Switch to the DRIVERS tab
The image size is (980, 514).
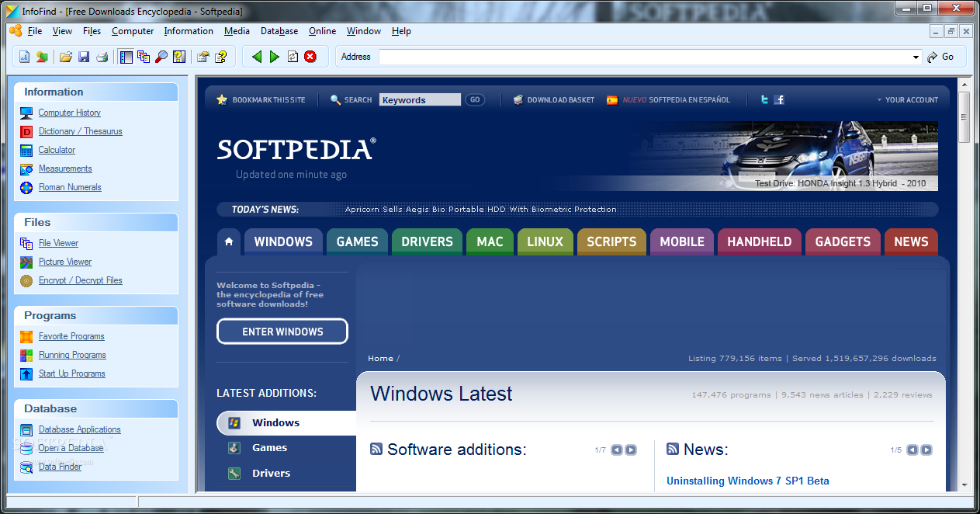point(427,241)
